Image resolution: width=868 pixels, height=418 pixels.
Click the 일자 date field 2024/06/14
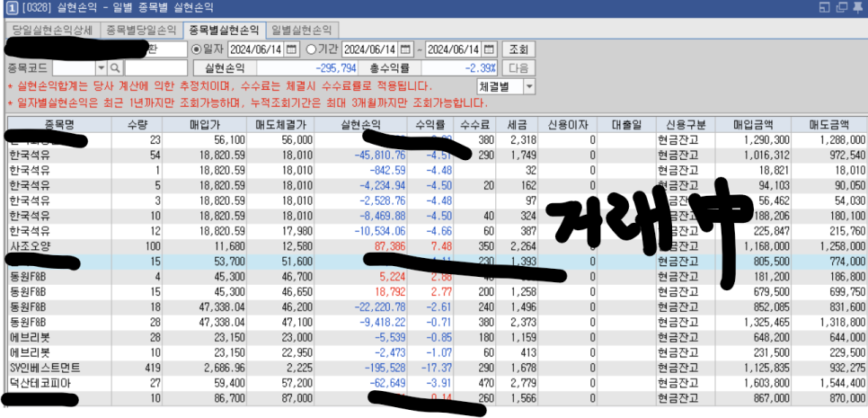(255, 49)
